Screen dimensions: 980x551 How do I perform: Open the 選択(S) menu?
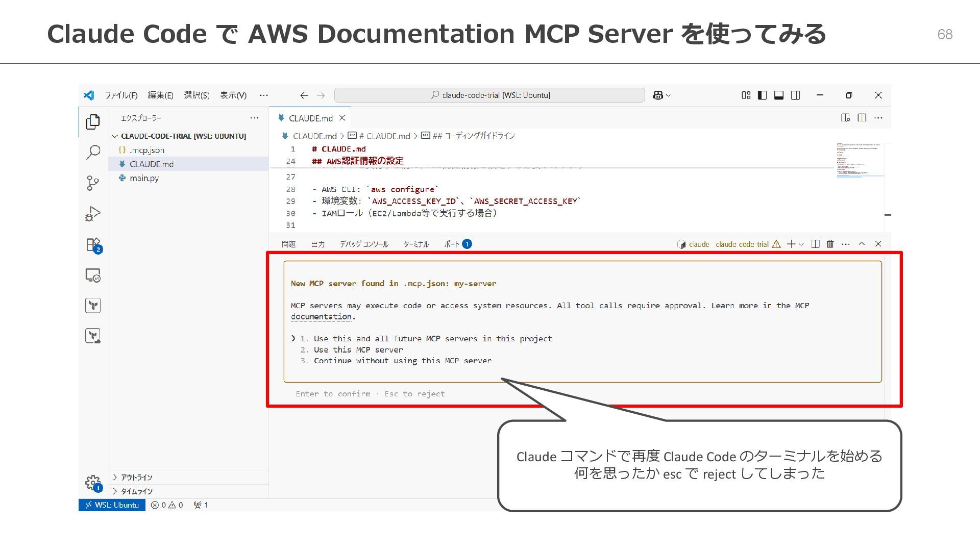(x=197, y=95)
